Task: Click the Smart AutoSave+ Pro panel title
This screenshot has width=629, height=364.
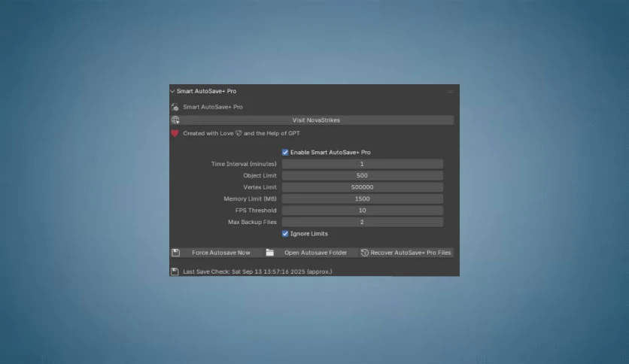Action: point(206,92)
